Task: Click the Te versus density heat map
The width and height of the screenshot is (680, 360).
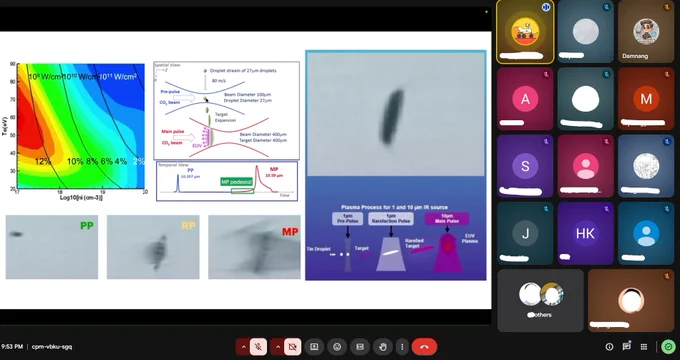Action: click(x=81, y=126)
